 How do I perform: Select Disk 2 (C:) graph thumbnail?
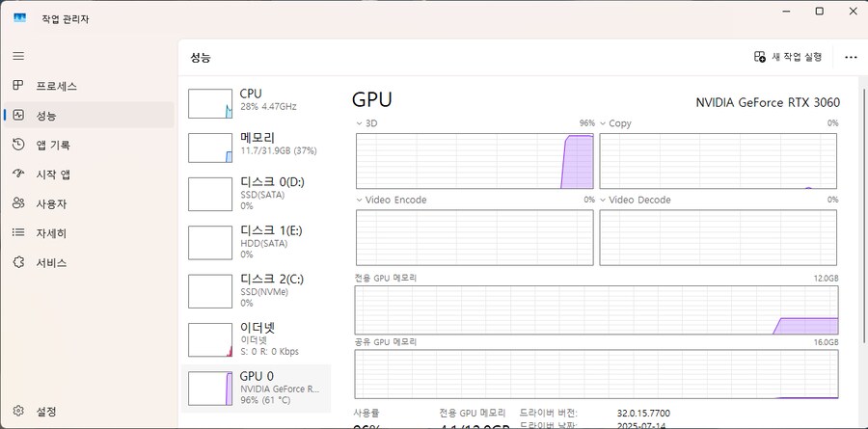[210, 291]
